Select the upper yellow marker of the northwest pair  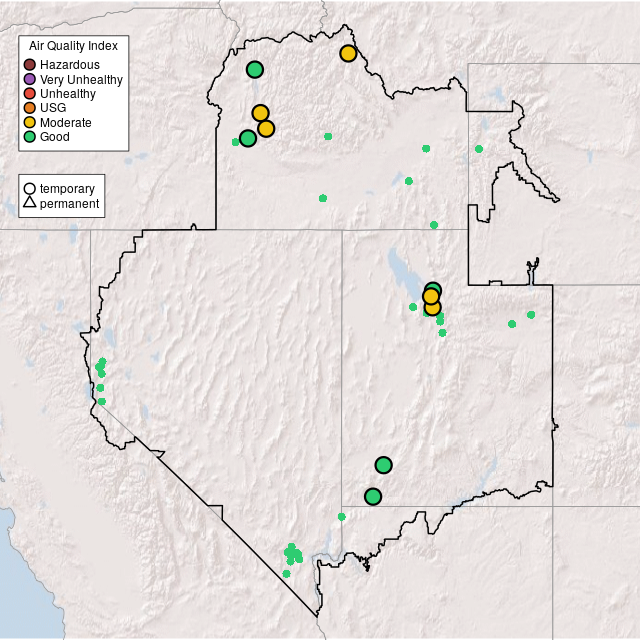(260, 113)
